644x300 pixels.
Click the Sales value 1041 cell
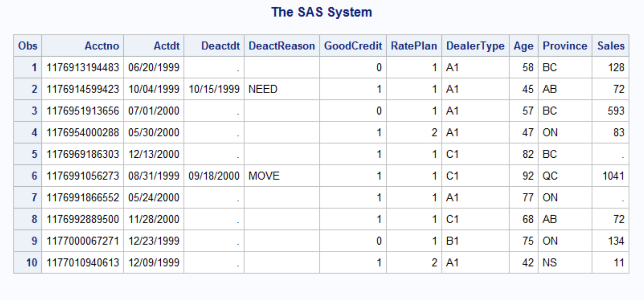click(613, 176)
